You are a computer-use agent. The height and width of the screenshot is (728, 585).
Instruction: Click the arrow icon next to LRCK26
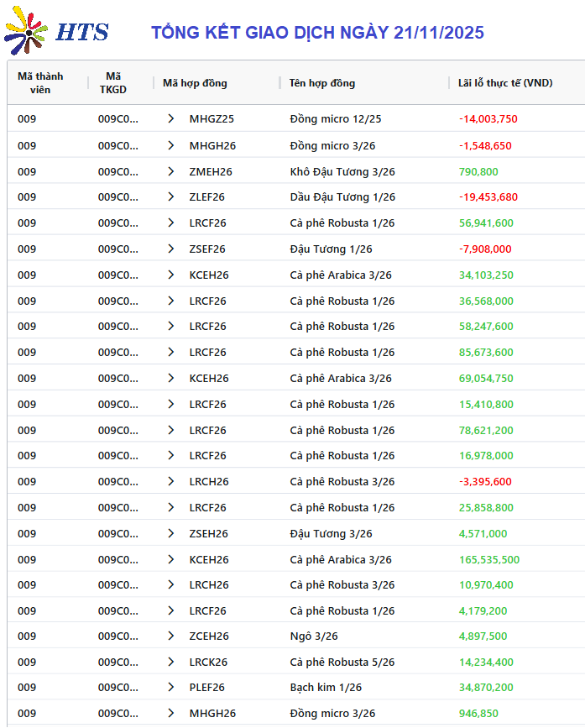[x=171, y=663]
